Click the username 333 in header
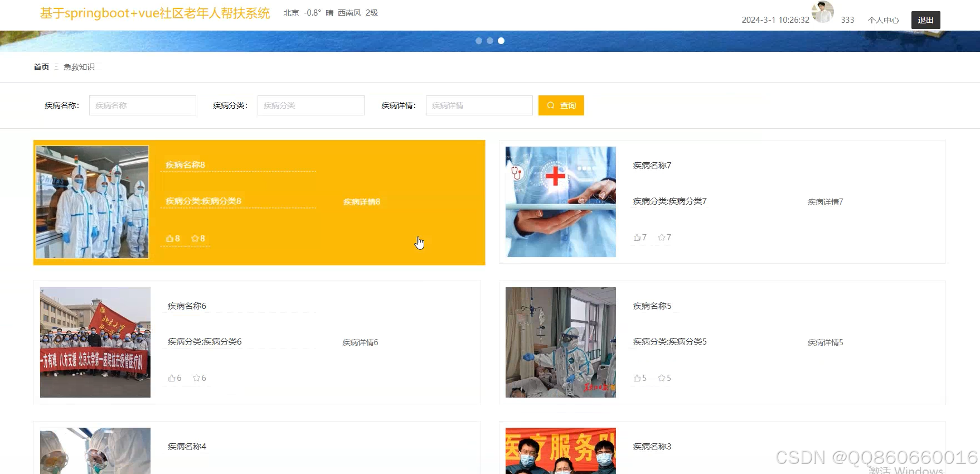980x474 pixels. pyautogui.click(x=847, y=20)
